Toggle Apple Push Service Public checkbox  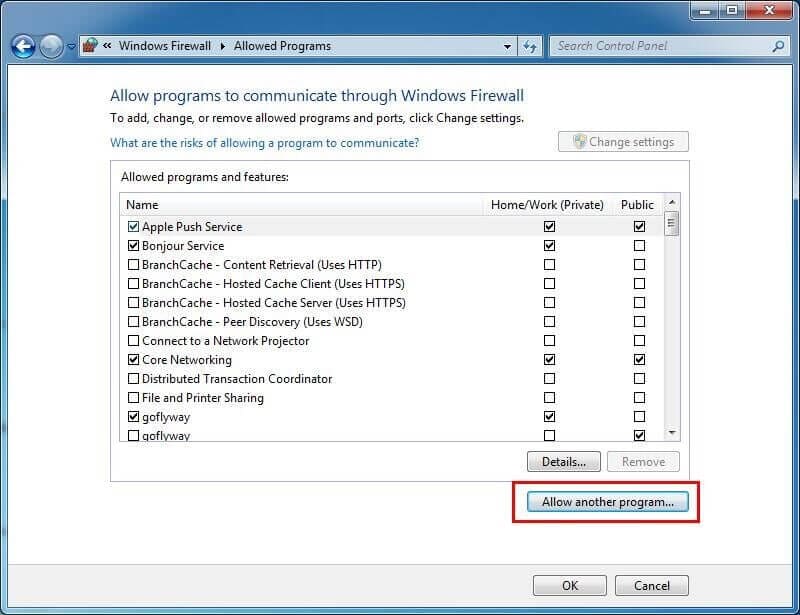pyautogui.click(x=639, y=226)
